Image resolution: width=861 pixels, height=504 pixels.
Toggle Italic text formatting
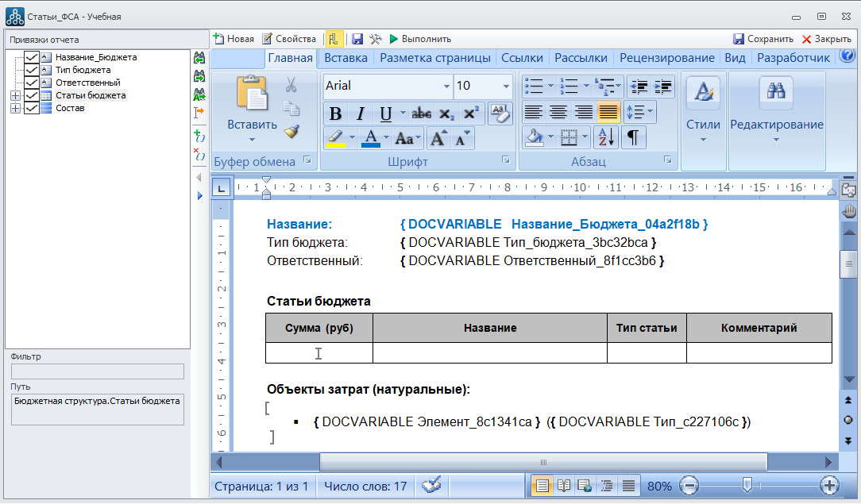tap(360, 113)
